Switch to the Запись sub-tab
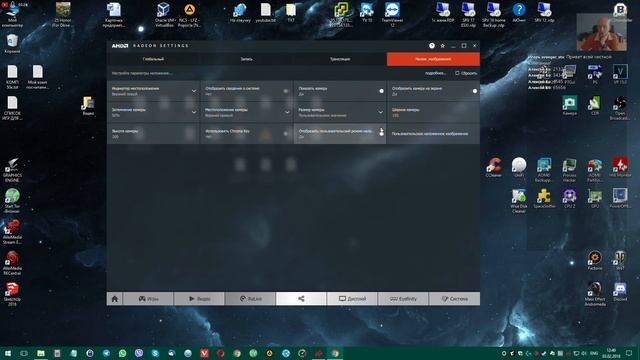This screenshot has height=360, width=640. [247, 59]
